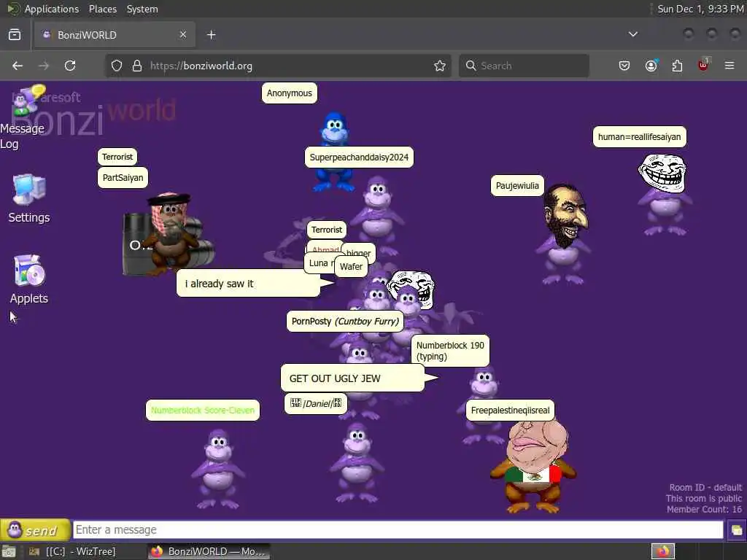Click the Room ID - default text
The image size is (747, 560).
(705, 488)
